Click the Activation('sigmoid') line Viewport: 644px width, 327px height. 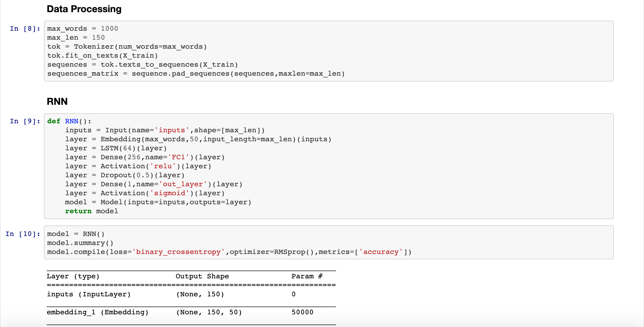145,193
